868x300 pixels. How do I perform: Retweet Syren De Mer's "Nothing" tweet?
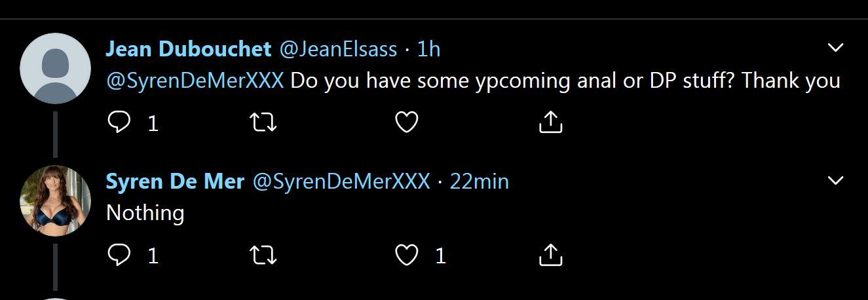click(263, 255)
